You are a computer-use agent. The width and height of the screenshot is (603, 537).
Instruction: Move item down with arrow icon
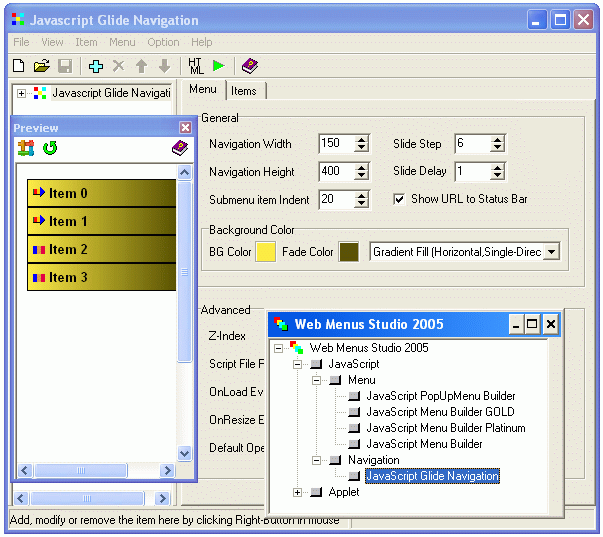(165, 66)
